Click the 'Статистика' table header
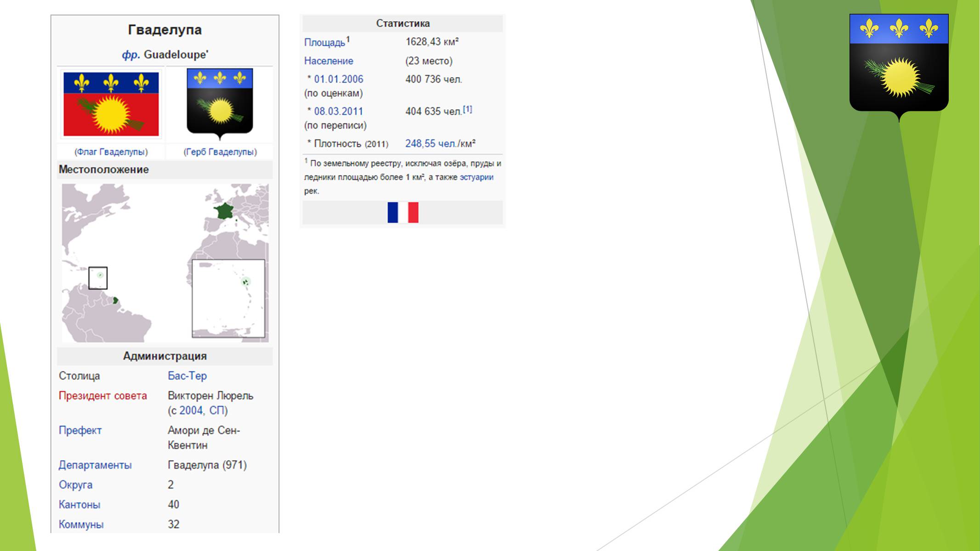The width and height of the screenshot is (980, 551). point(403,23)
